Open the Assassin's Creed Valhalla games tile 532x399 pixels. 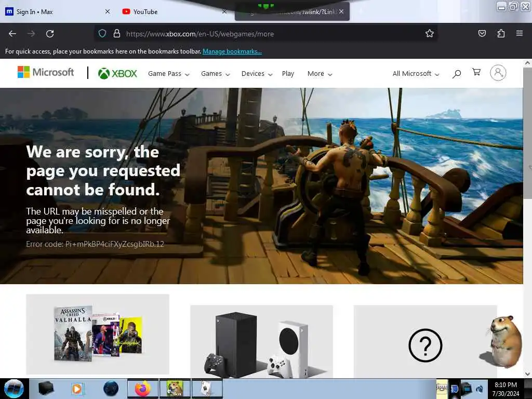[x=98, y=334]
